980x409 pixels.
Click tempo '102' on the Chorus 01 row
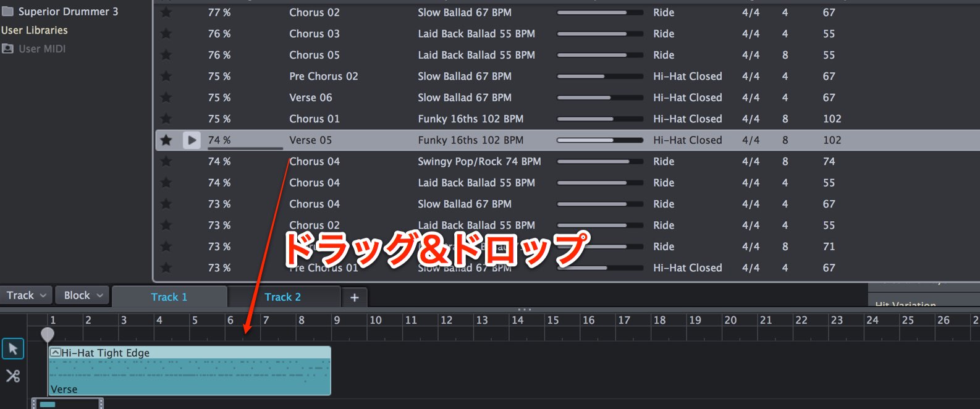pos(832,119)
